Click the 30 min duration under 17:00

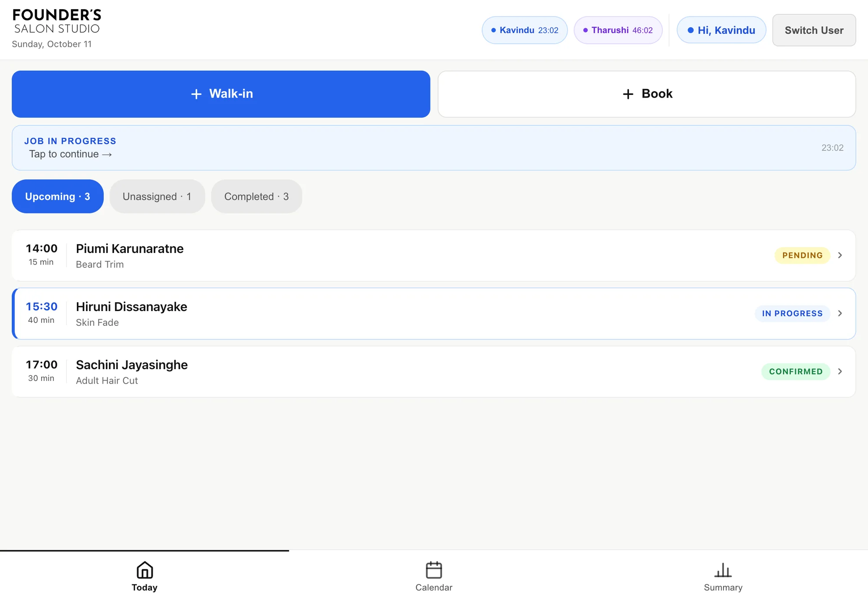(41, 378)
